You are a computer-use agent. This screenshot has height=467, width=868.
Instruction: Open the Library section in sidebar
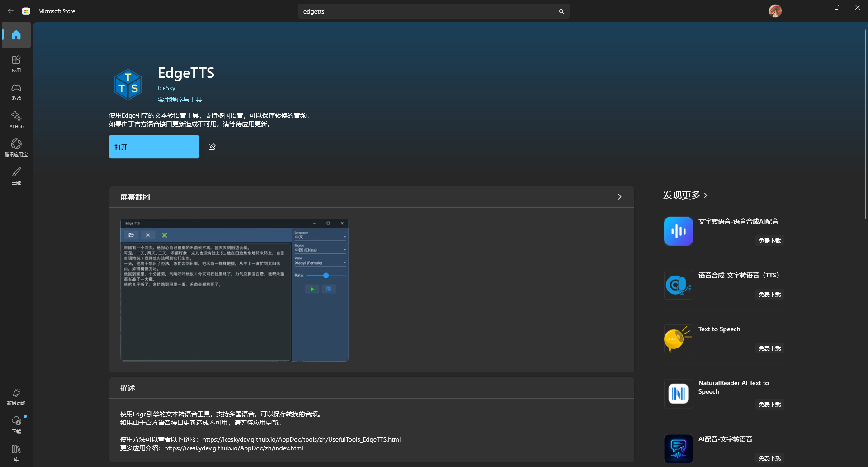[x=16, y=453]
